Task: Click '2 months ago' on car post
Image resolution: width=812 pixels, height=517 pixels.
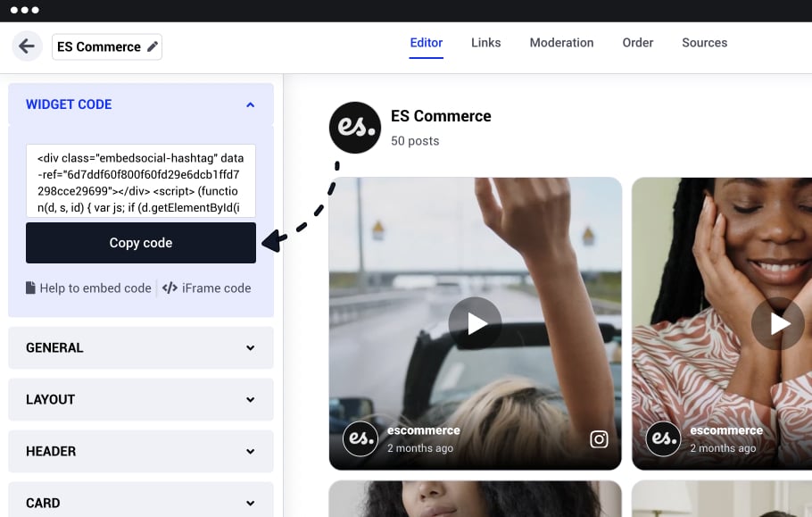Action: point(420,448)
